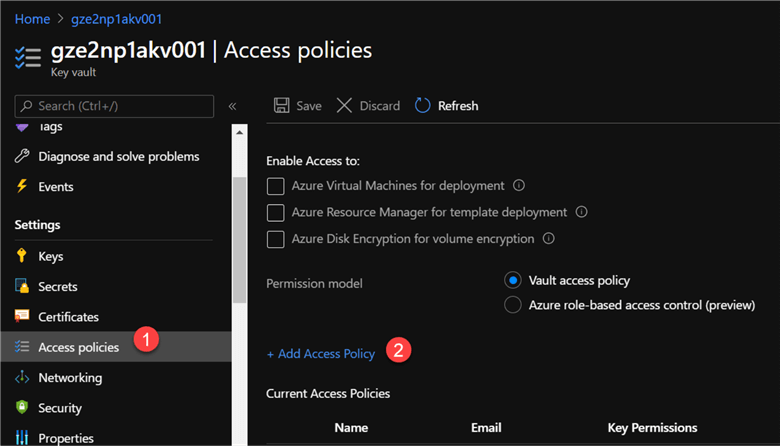780x446 pixels.
Task: Click info icon beside Azure Virtual Machines
Action: tap(519, 186)
